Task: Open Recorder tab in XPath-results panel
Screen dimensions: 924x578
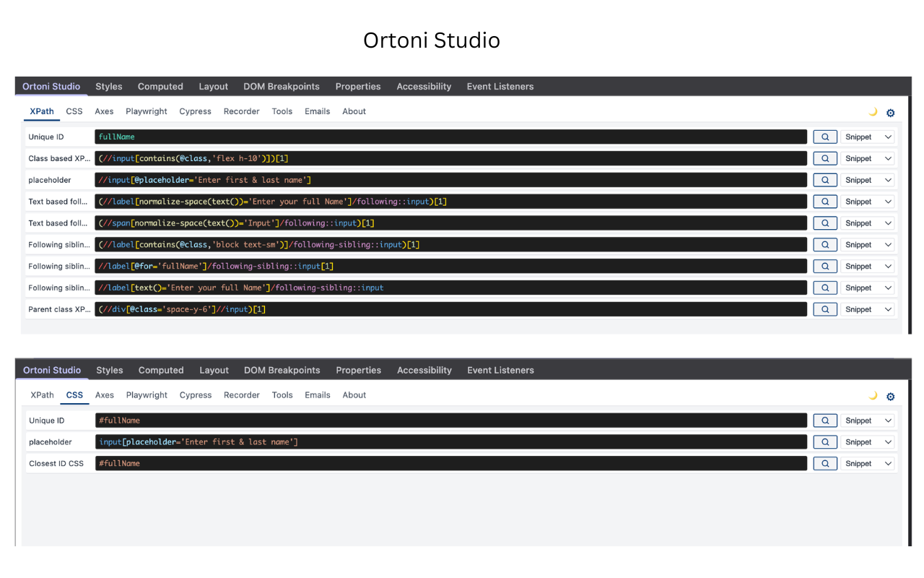Action: coord(242,111)
